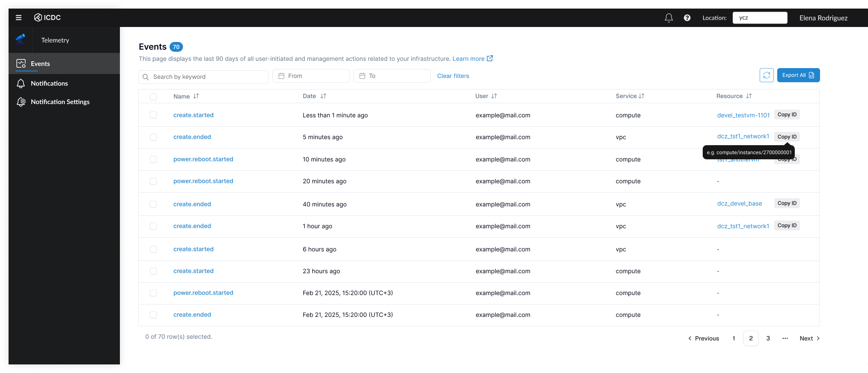This screenshot has height=373, width=868.
Task: Sort by User column arrows
Action: click(x=494, y=96)
